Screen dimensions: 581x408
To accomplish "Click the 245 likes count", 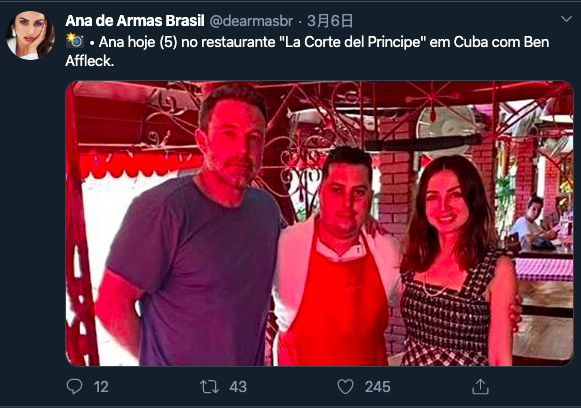I will (x=378, y=387).
